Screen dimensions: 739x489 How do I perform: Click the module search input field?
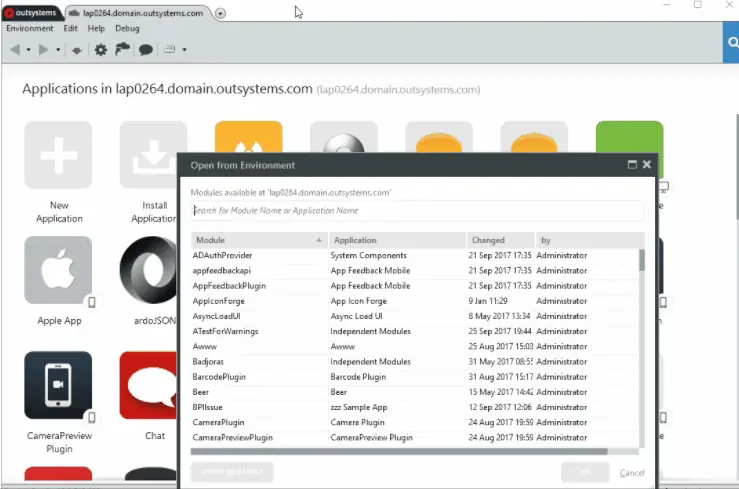point(417,211)
